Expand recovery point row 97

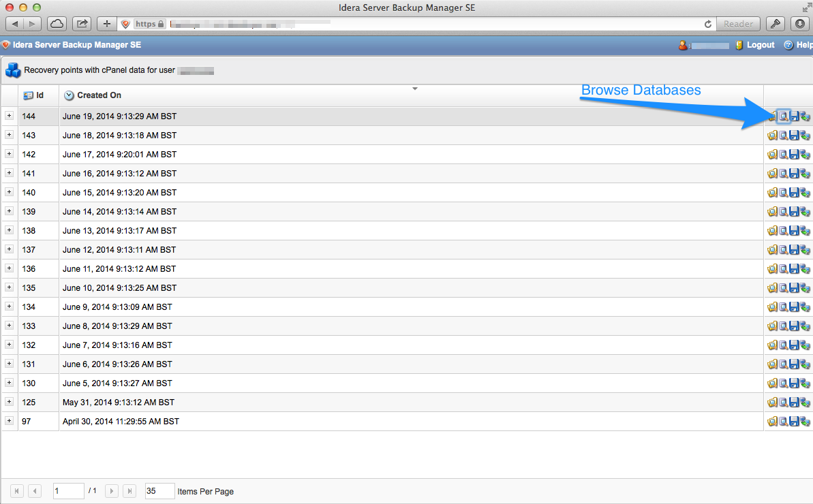click(9, 421)
